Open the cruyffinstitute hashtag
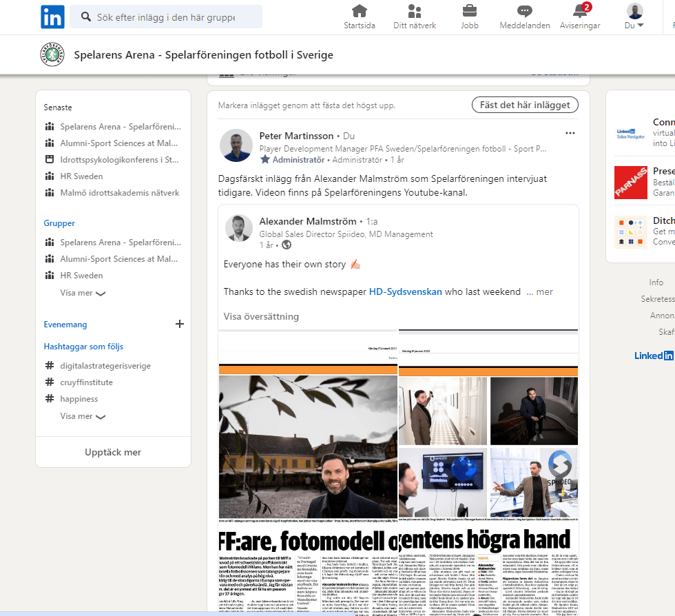This screenshot has height=616, width=675. 86,382
